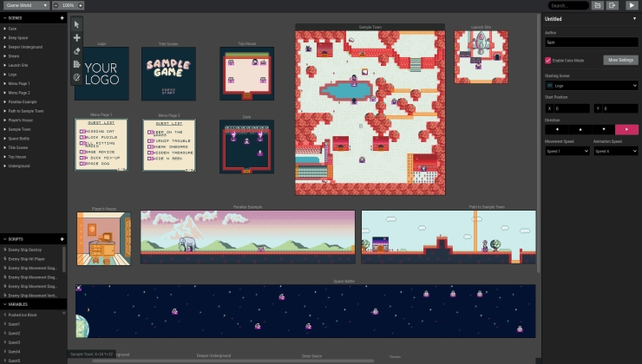Viewport: 642px width, 364px height.
Task: Select the Logo scene thumbnail on canvas
Action: coord(102,74)
